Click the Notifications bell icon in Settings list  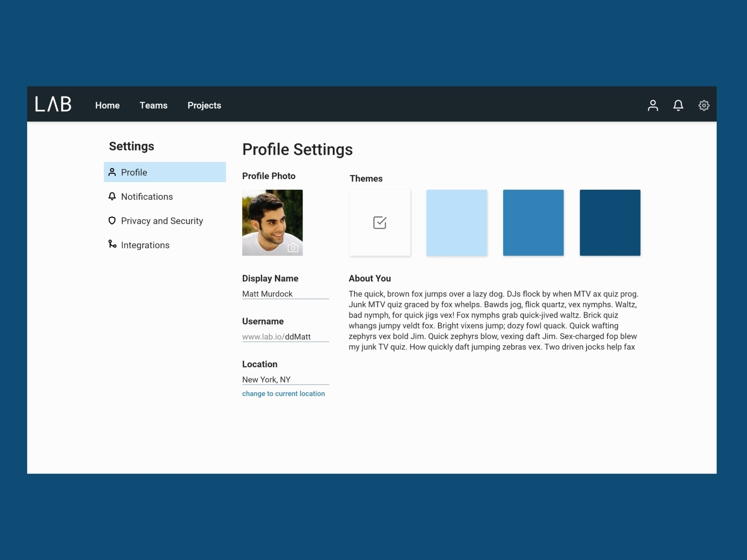(x=112, y=197)
